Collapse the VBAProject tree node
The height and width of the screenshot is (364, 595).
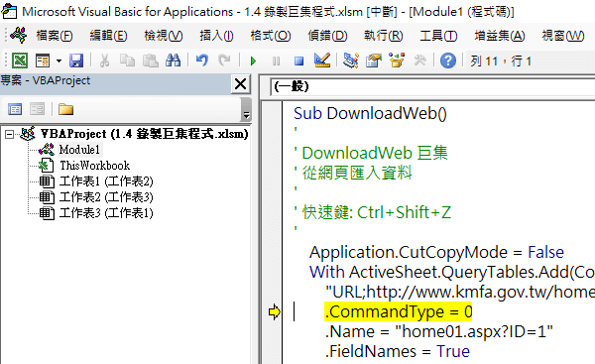(x=9, y=134)
